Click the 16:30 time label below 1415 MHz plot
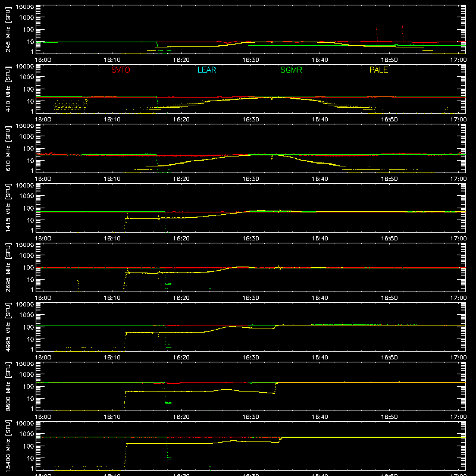476x476 pixels. point(250,239)
